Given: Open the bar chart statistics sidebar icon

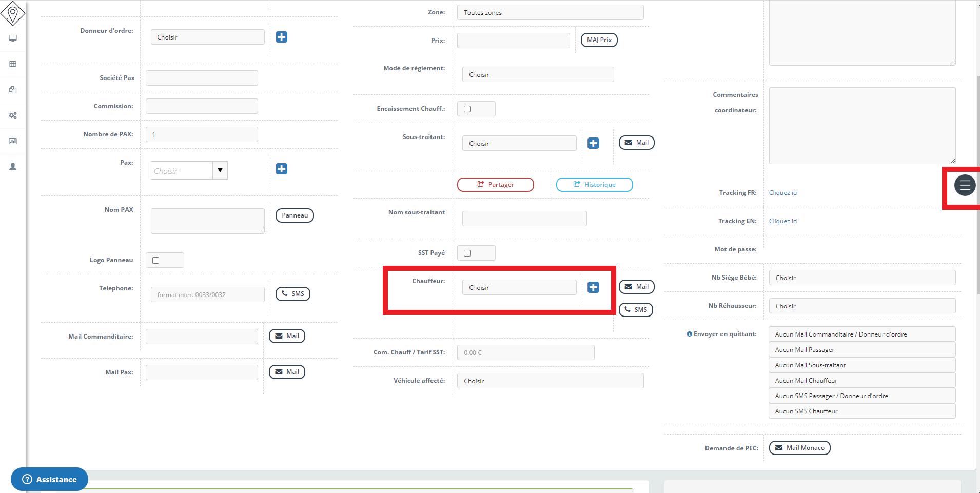Looking at the screenshot, I should [x=13, y=141].
